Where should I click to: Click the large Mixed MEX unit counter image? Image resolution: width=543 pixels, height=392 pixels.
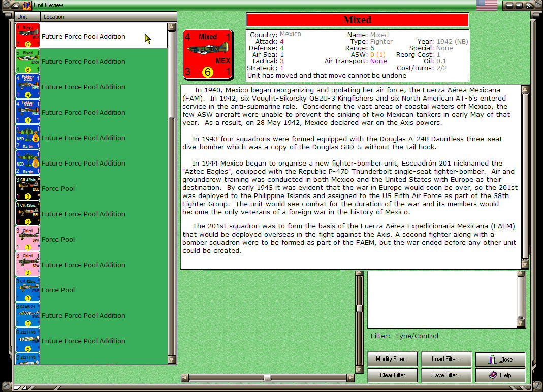coord(208,55)
